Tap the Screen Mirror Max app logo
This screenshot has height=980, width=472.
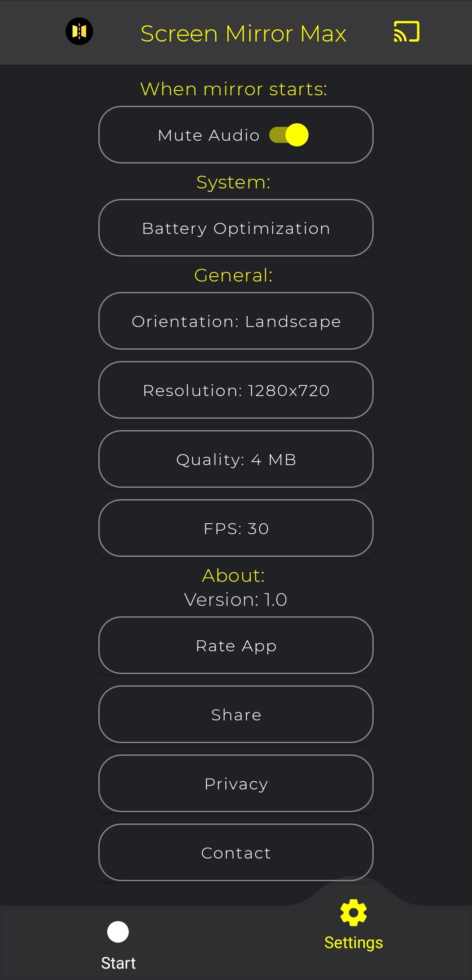point(79,31)
